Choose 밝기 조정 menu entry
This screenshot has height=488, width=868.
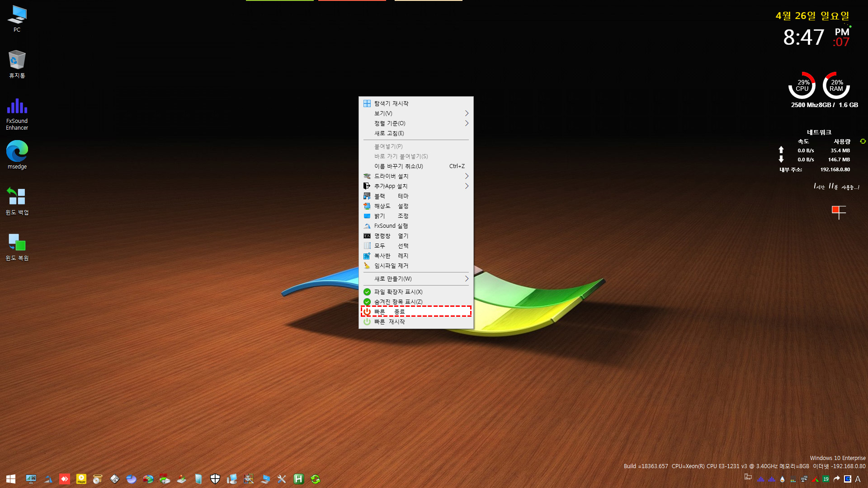(416, 216)
